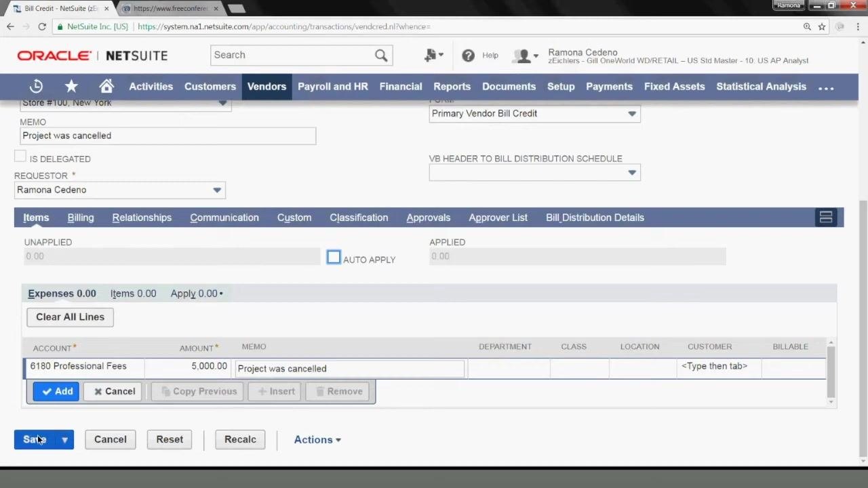This screenshot has height=488, width=868.
Task: Reload the page in browser
Action: [x=42, y=26]
